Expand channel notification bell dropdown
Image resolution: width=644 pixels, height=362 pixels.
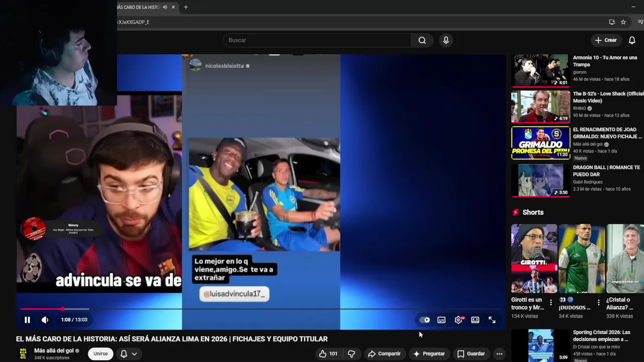click(128, 354)
